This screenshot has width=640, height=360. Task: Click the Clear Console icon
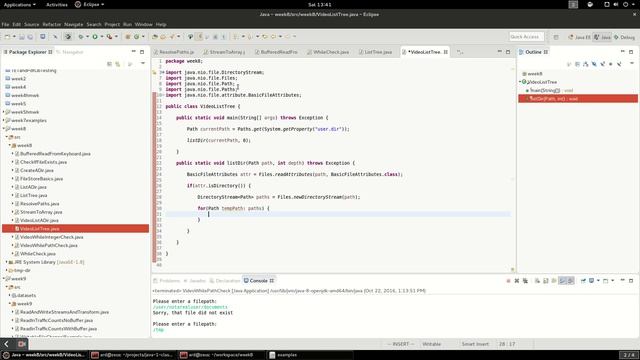click(537, 281)
